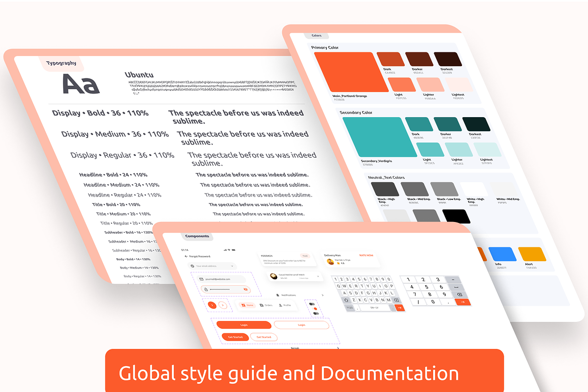This screenshot has height=392, width=588.
Task: Click the filled orange Login button
Action: [x=244, y=325]
